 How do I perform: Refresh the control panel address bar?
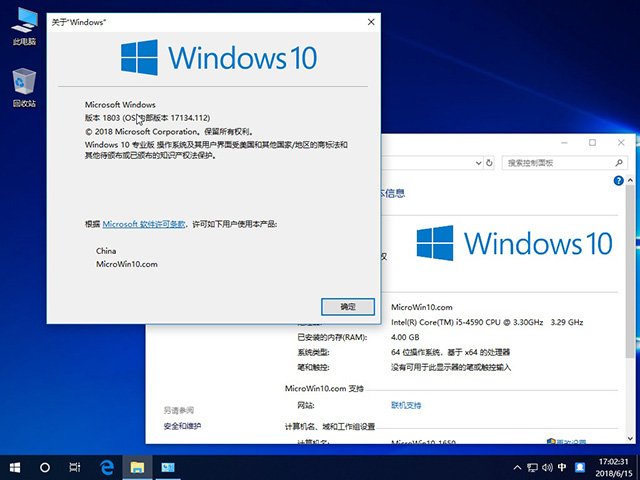coord(489,163)
